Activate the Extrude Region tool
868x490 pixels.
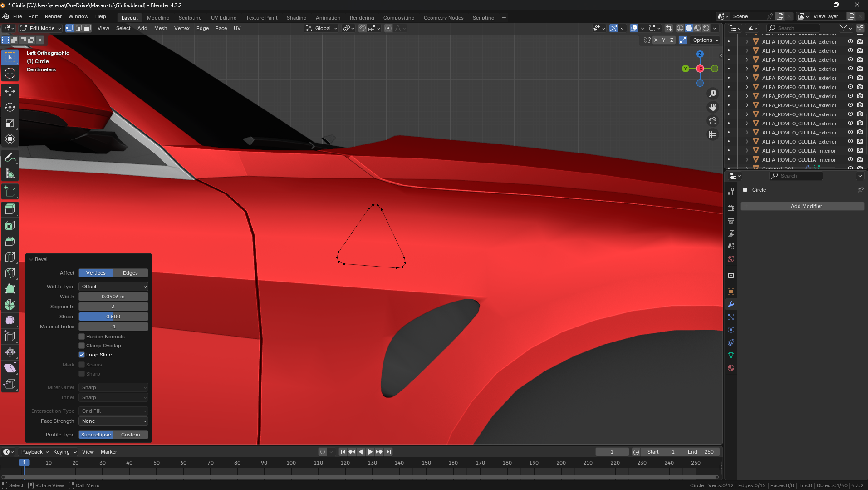pos(10,209)
